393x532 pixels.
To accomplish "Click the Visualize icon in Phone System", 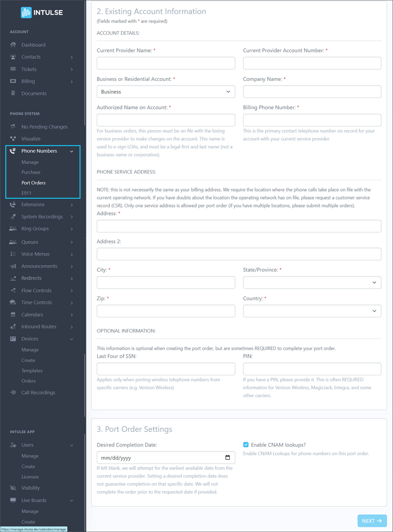I will [x=13, y=139].
